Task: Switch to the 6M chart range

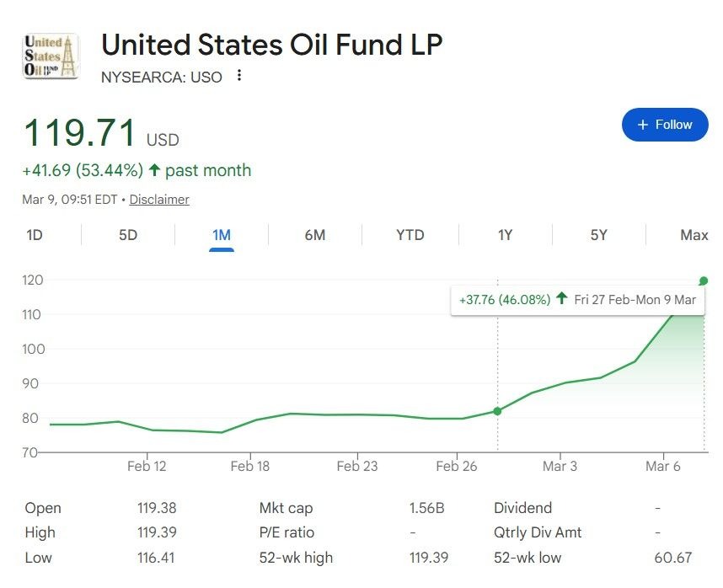Action: coord(315,235)
